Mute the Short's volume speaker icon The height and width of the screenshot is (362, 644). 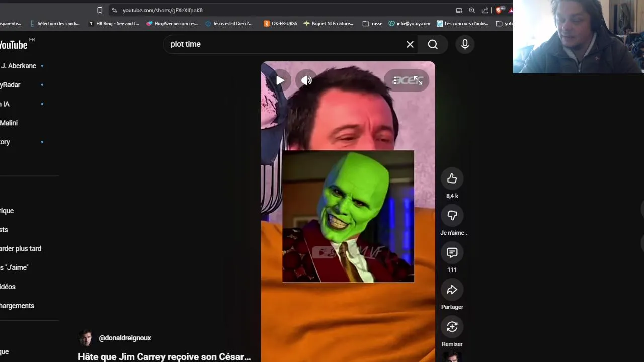pos(306,80)
